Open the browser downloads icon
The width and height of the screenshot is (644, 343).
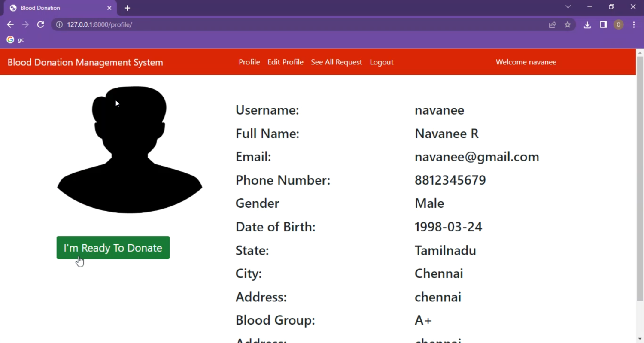pyautogui.click(x=587, y=25)
